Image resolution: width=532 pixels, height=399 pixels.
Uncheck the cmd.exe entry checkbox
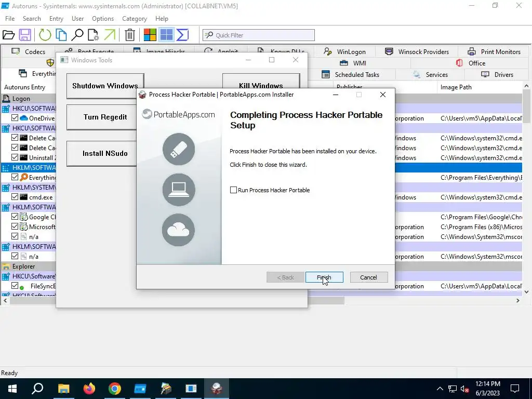[x=15, y=197]
